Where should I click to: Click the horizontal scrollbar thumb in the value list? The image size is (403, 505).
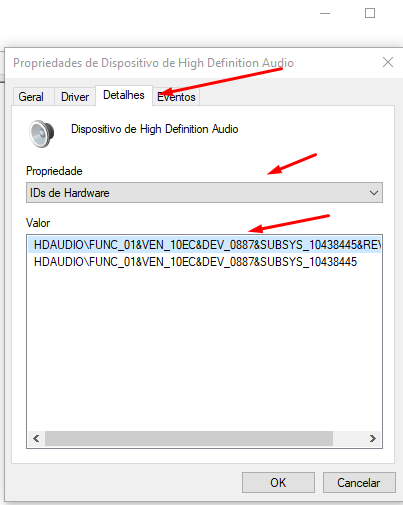tap(189, 438)
